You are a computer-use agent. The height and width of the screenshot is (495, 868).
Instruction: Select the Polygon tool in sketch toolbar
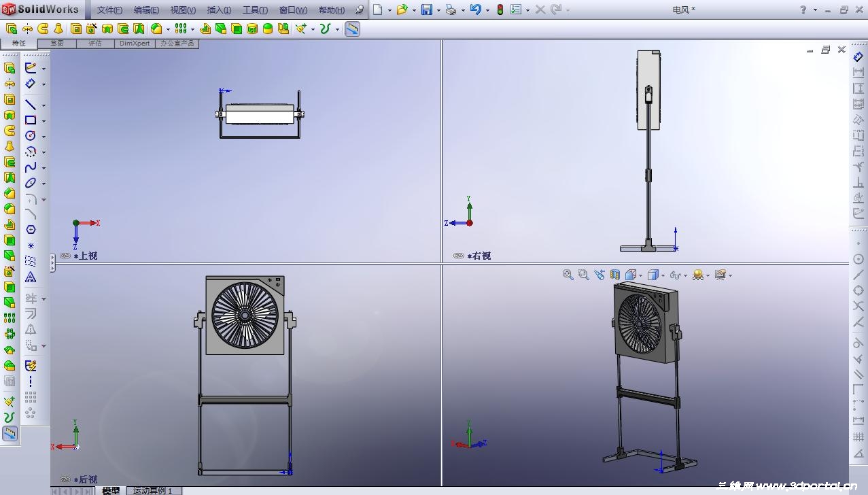click(31, 230)
